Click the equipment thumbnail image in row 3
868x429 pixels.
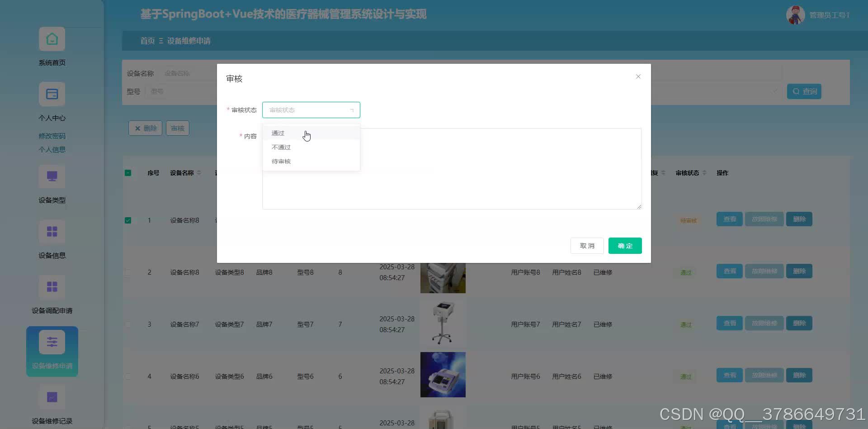click(x=443, y=323)
